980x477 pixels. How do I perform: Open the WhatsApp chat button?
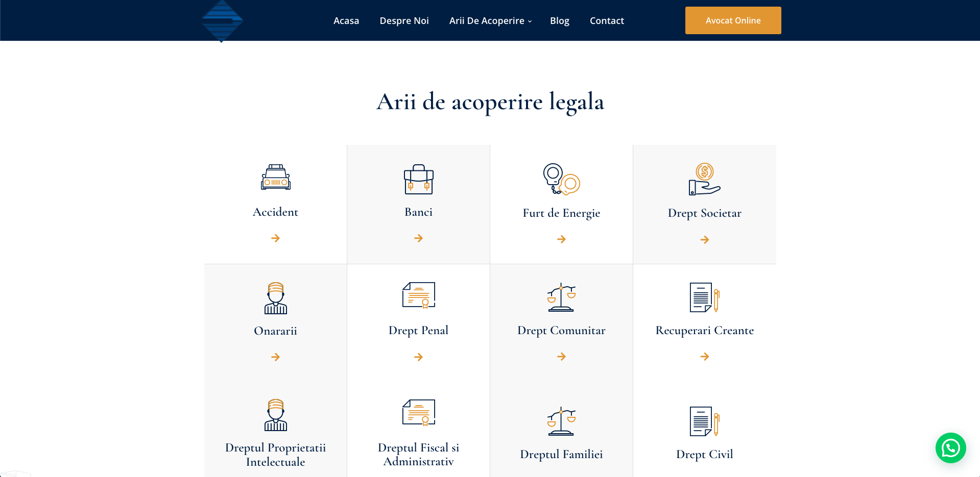click(x=950, y=448)
